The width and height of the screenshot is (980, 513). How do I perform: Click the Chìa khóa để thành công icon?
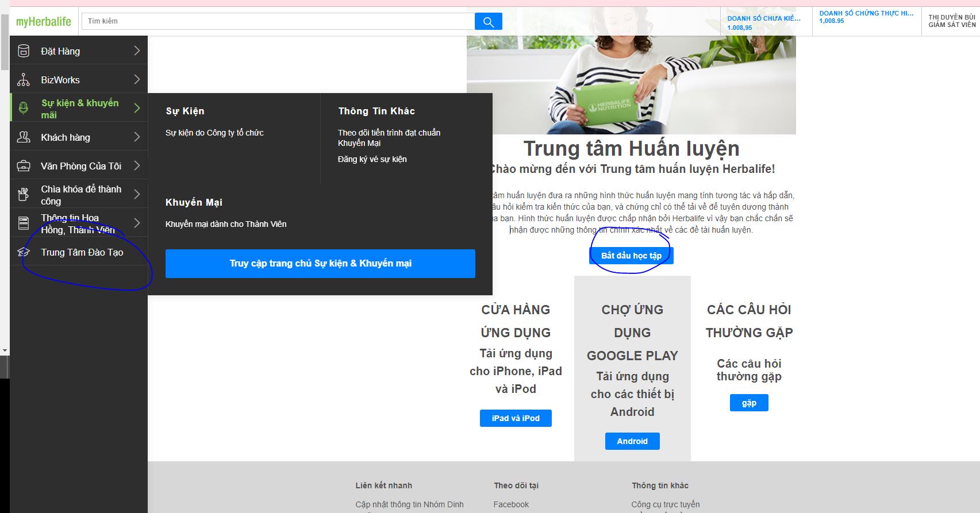pos(24,195)
